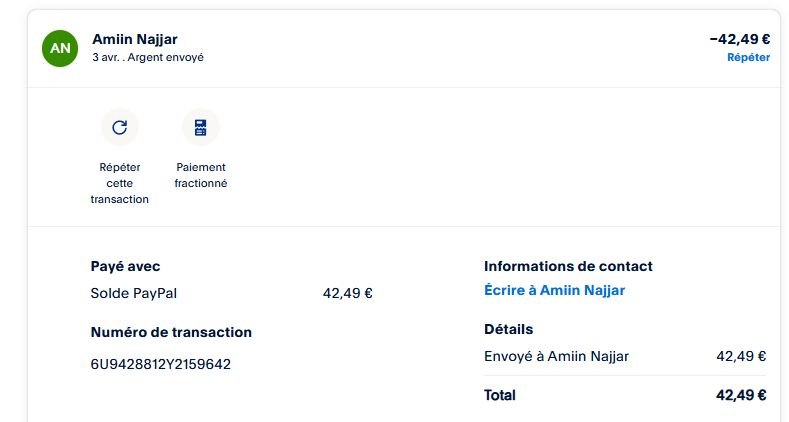Click the blue Répéter link under amount
This screenshot has height=422, width=789.
[748, 58]
